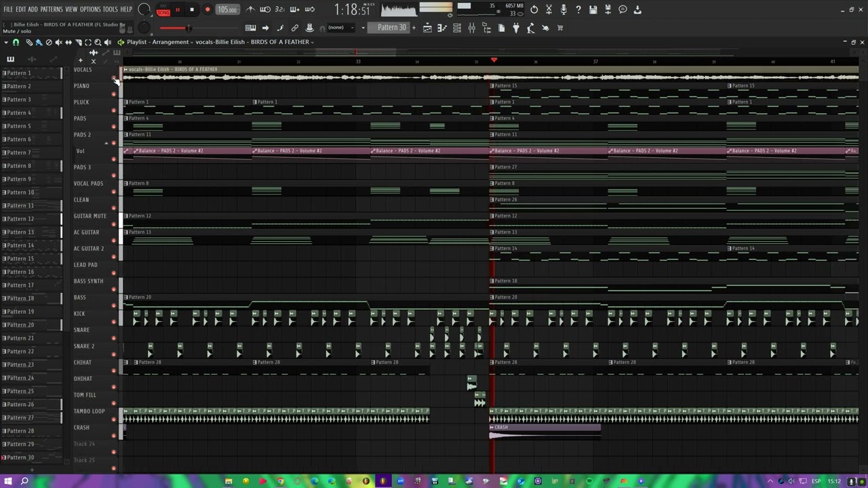Select the Delete tool icon
Image resolution: width=868 pixels, height=488 pixels.
pyautogui.click(x=49, y=42)
